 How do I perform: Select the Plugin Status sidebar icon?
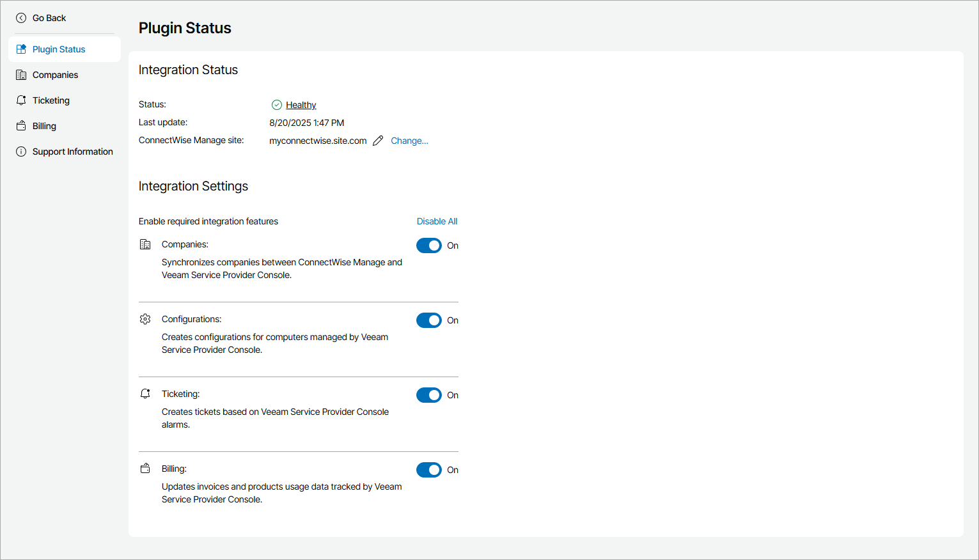(x=22, y=49)
